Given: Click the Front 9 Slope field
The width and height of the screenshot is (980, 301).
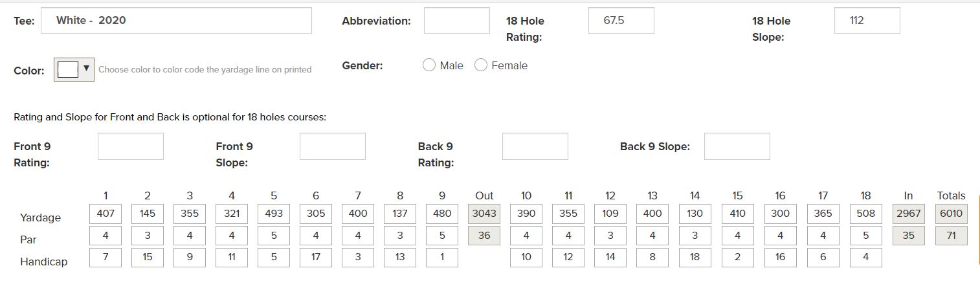Looking at the screenshot, I should coord(332,146).
